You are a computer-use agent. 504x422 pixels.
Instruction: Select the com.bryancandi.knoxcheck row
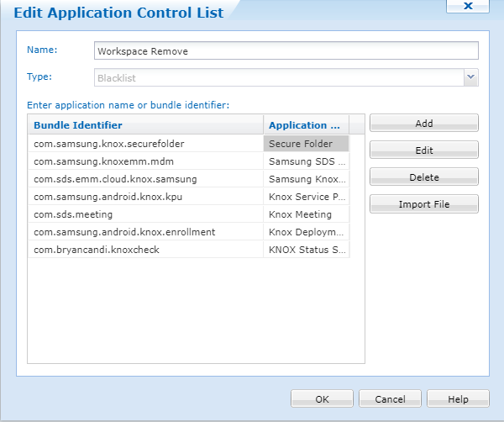click(145, 250)
